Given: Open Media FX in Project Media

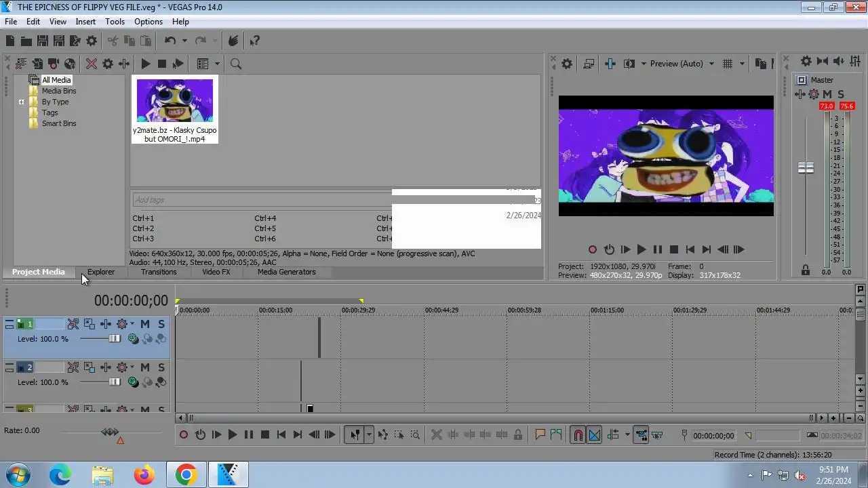Looking at the screenshot, I should (124, 64).
